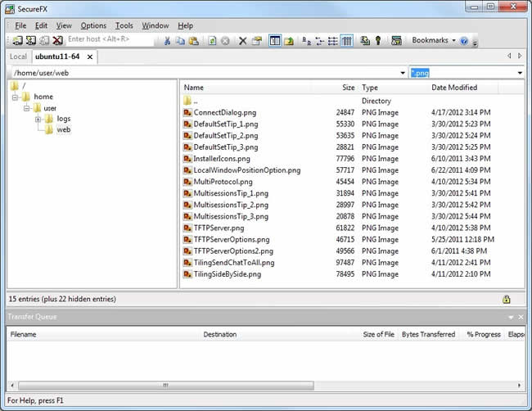This screenshot has height=411, width=532.
Task: Collapse the home tree node
Action: click(15, 97)
